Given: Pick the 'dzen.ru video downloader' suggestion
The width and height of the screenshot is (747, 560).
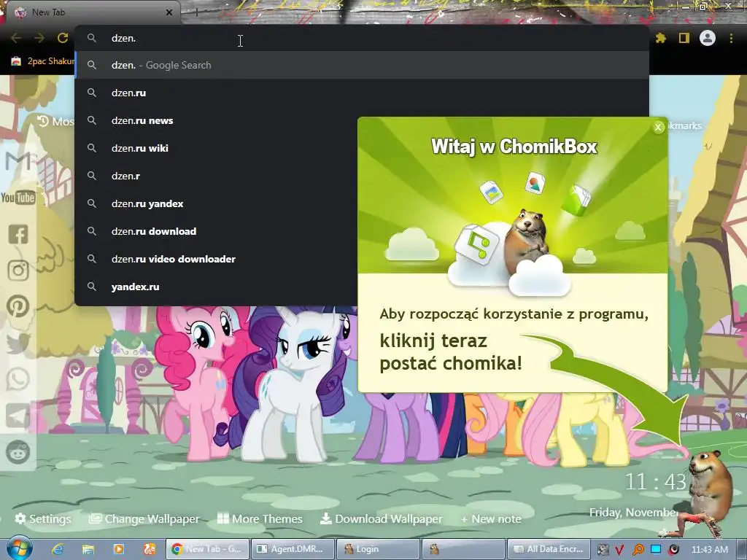Looking at the screenshot, I should pos(216,259).
